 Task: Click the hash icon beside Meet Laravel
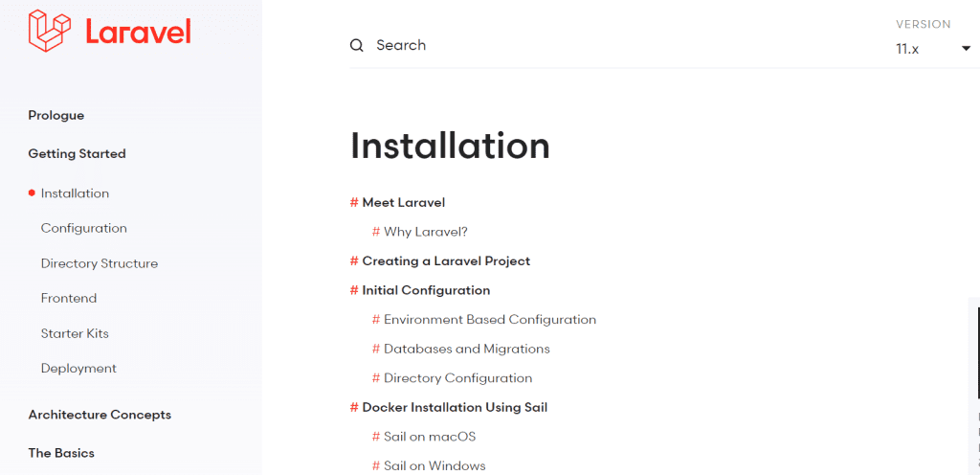click(354, 203)
